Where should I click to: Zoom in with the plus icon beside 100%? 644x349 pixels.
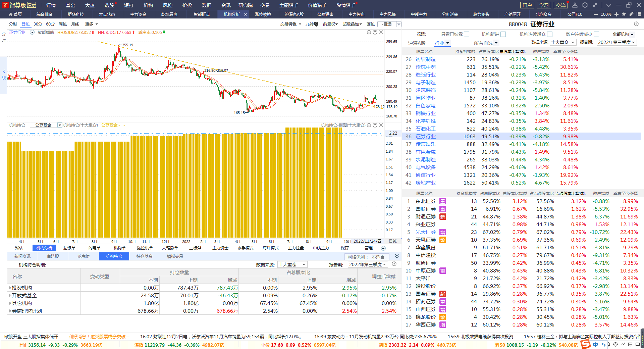point(616,14)
